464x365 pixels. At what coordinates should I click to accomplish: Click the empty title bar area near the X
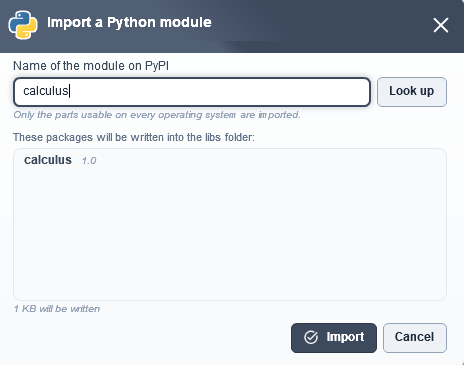[x=320, y=25]
